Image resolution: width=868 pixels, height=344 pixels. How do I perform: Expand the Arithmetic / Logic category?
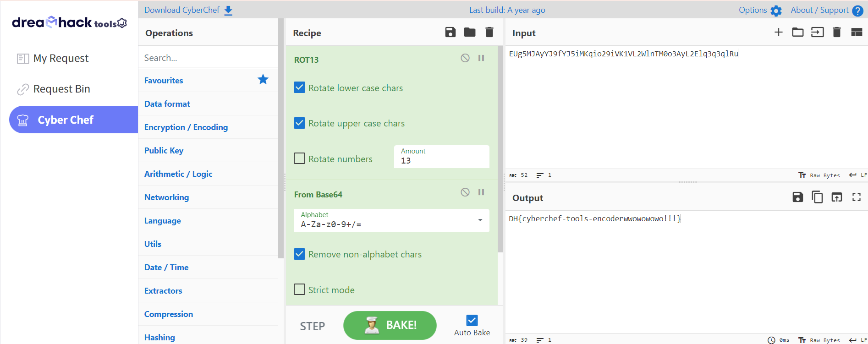[x=209, y=174]
